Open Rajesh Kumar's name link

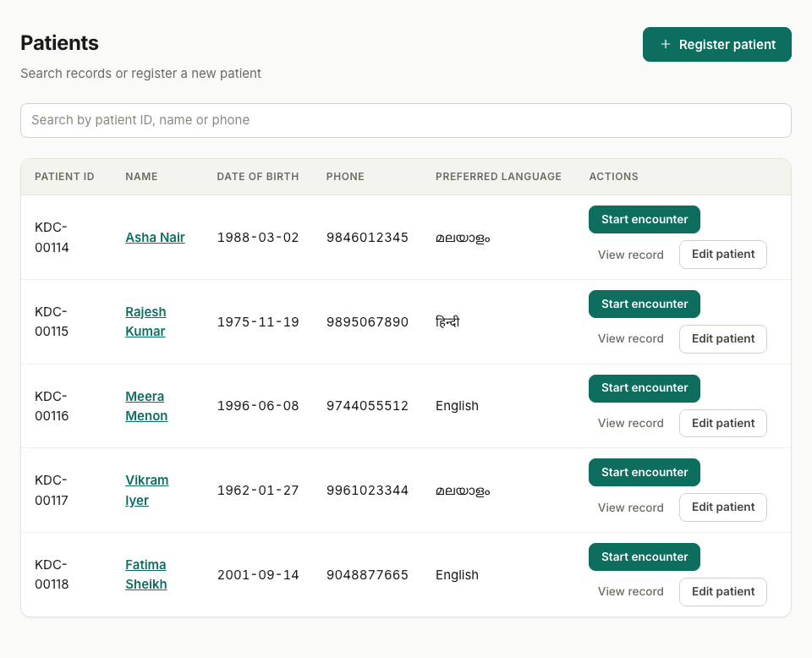pyautogui.click(x=145, y=321)
